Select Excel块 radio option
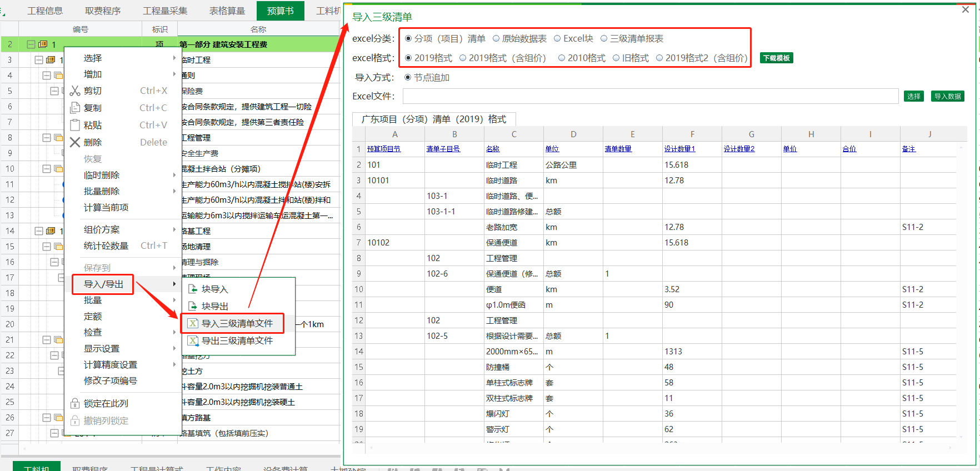 [557, 38]
